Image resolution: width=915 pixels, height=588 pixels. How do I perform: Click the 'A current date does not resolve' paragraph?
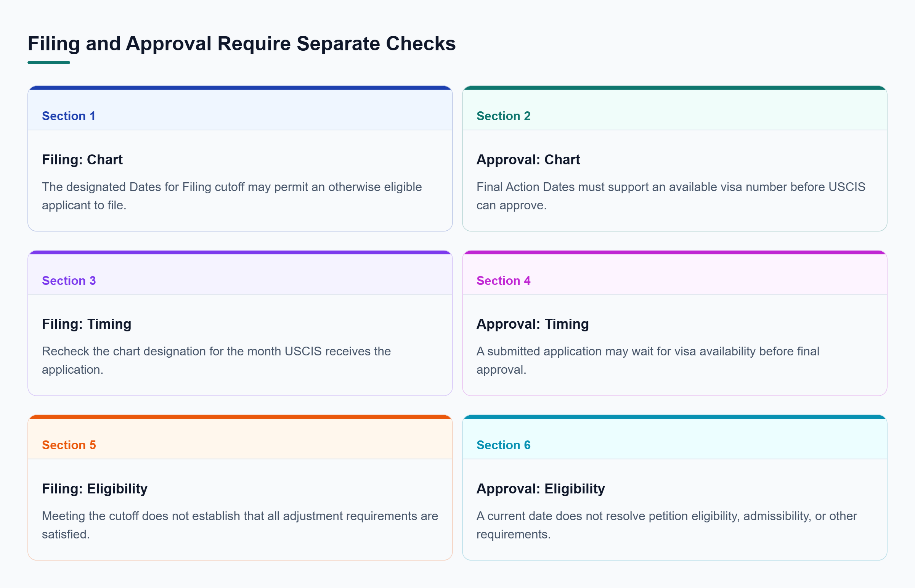point(666,525)
